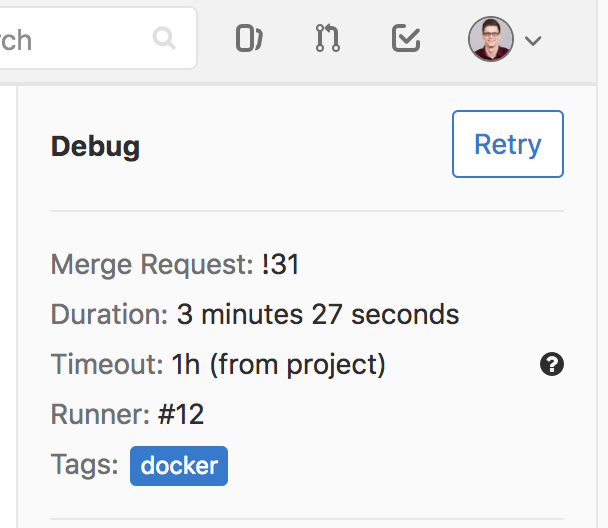Open merge request !31 link
Screen dimensions: 608x528
click(281, 265)
